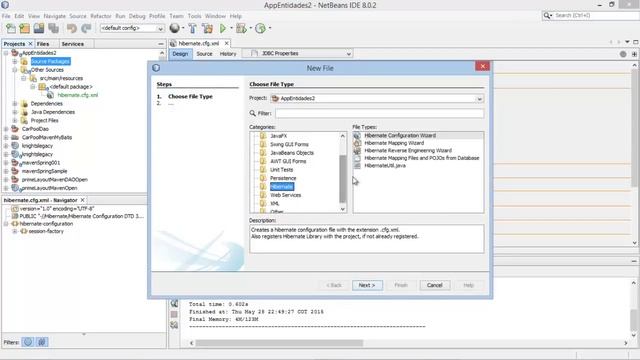Collapse the AppEntidades2 project node
This screenshot has height=360, width=640.
click(x=6, y=53)
